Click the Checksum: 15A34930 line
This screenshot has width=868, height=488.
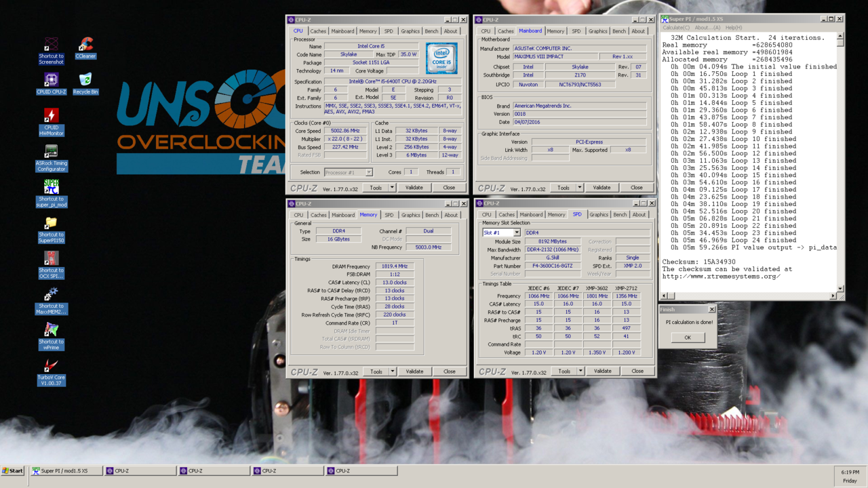coord(698,262)
